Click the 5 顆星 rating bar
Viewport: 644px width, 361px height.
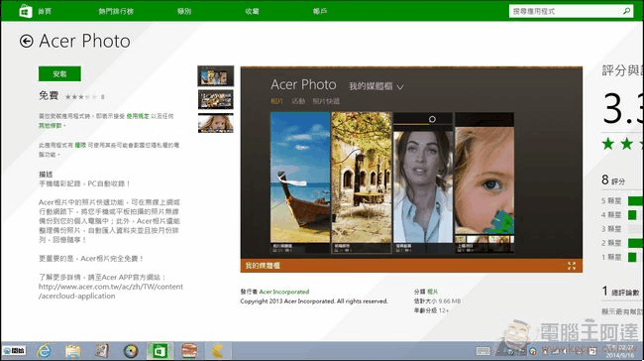pyautogui.click(x=635, y=201)
